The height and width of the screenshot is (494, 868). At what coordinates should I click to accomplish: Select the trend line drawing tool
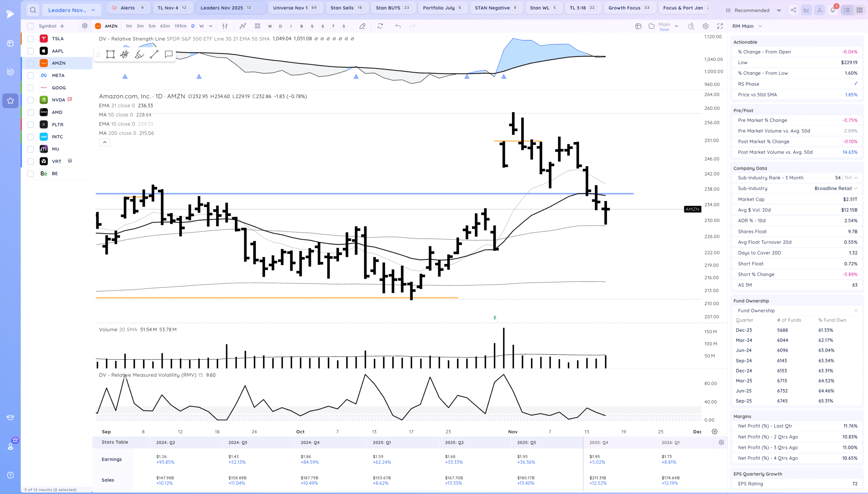tap(154, 54)
